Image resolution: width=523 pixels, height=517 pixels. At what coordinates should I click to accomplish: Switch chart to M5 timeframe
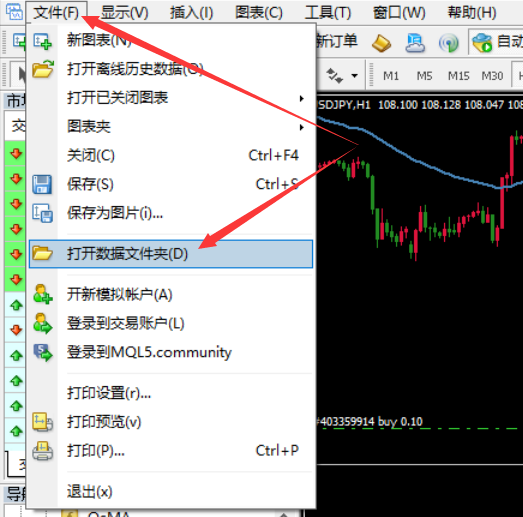coord(424,76)
